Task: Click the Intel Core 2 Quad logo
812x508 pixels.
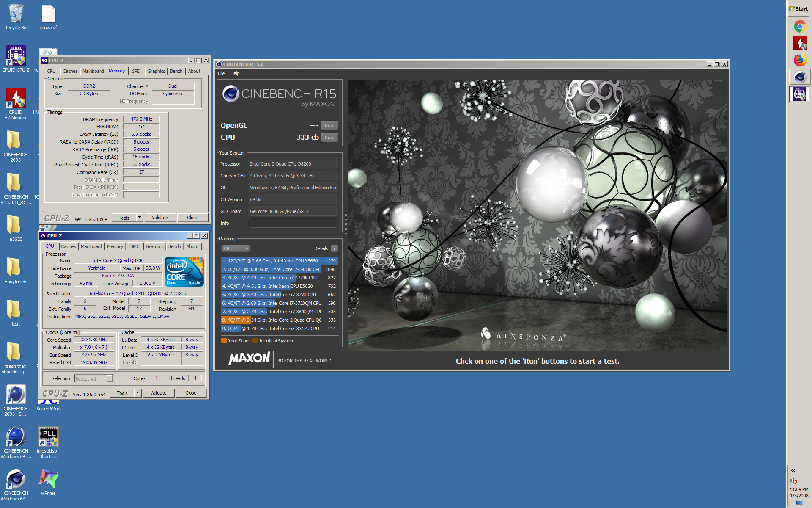Action: pos(184,272)
